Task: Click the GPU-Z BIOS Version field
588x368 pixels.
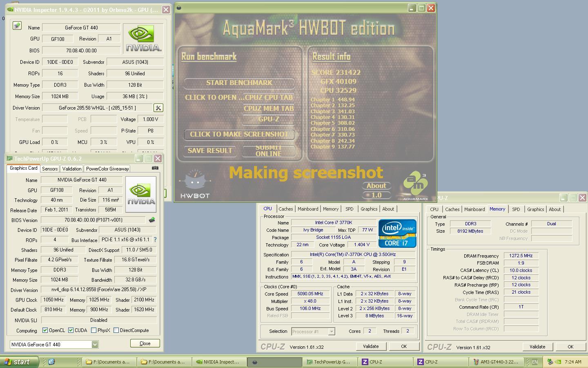Action: click(x=93, y=220)
